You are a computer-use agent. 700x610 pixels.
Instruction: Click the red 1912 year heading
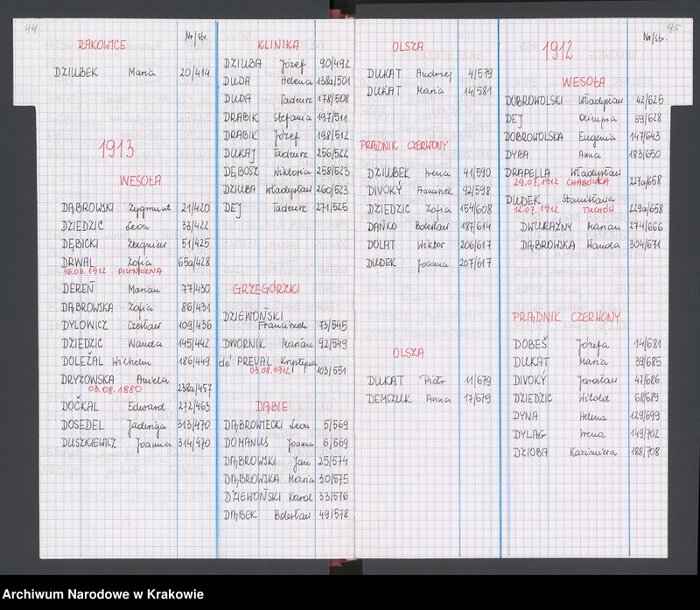click(x=557, y=51)
